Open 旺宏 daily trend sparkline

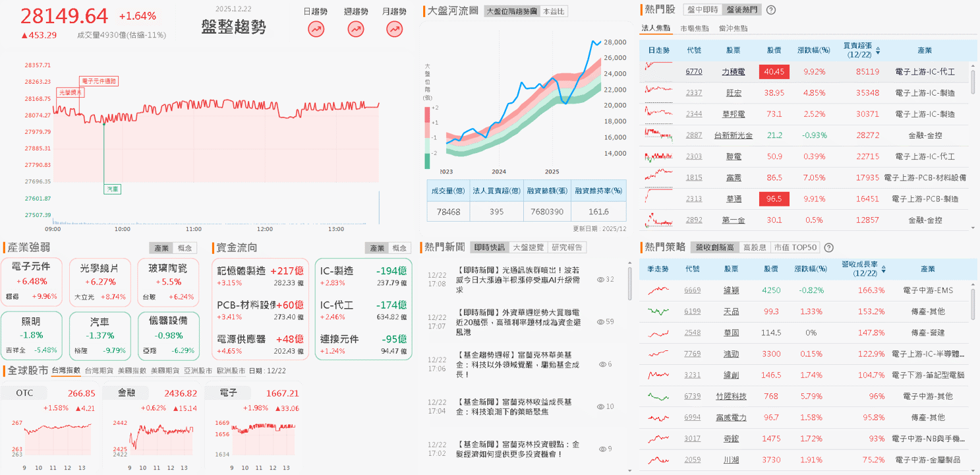tap(658, 92)
